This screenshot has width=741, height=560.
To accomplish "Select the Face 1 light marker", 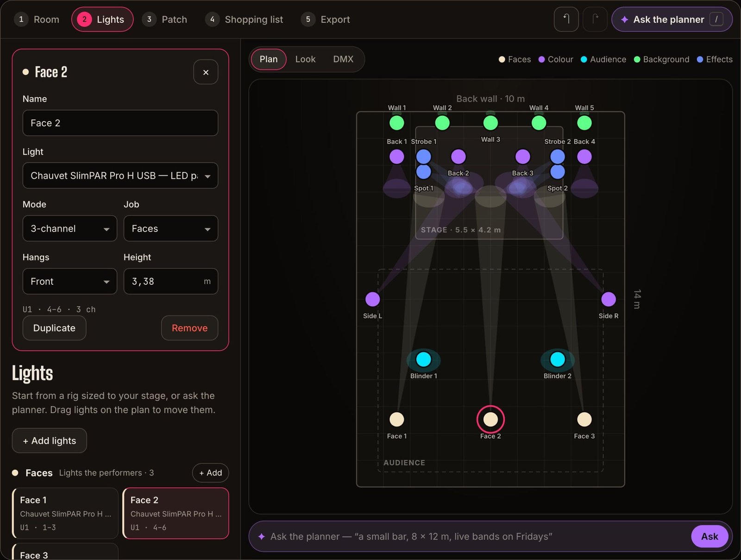I will (396, 419).
